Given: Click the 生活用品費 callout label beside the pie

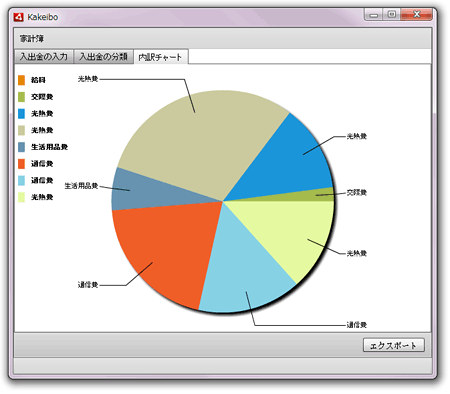Looking at the screenshot, I should coord(81,186).
